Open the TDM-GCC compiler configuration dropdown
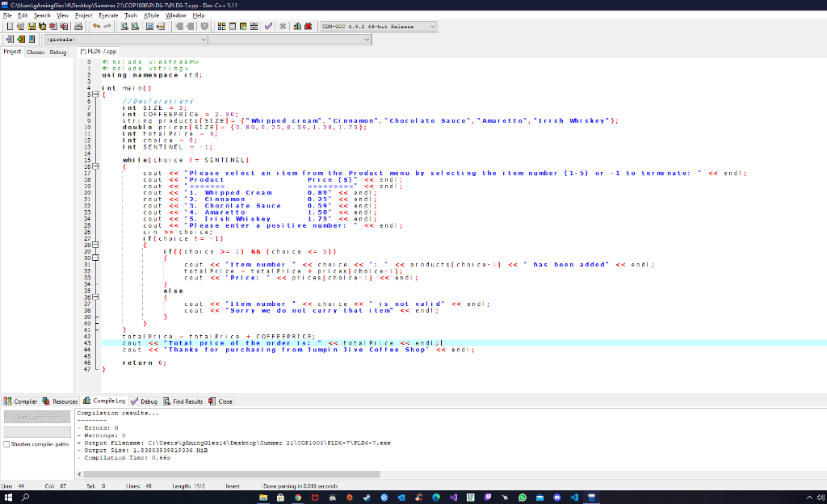Screen dimensions: 827x504 432,25
